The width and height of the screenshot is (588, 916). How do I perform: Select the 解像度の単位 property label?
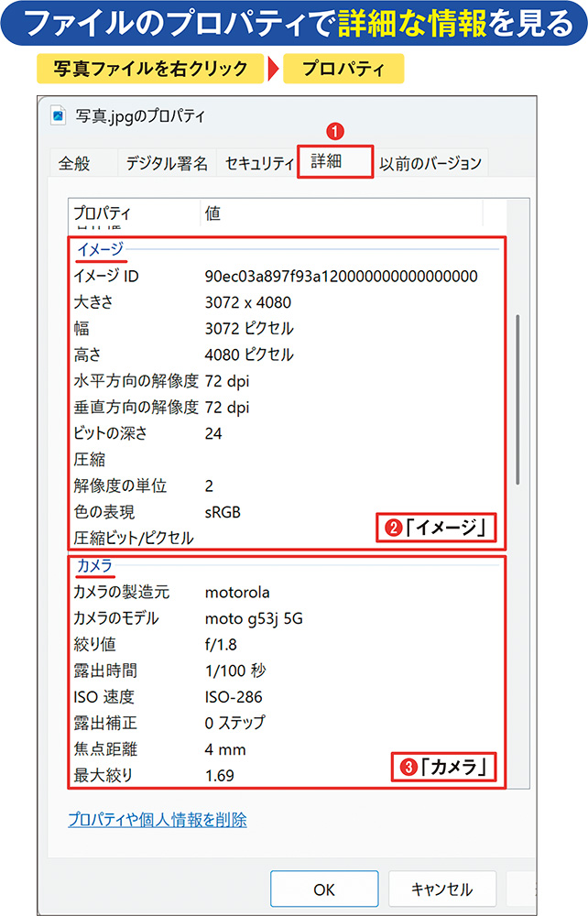[x=120, y=485]
